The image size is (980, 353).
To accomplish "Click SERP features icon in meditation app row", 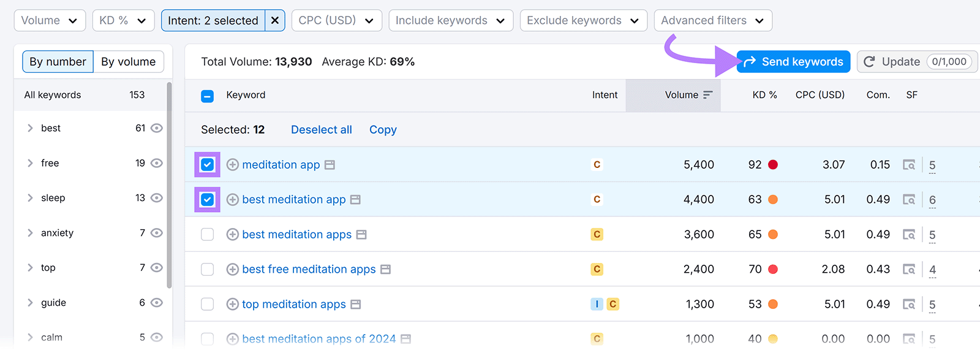I will 909,165.
